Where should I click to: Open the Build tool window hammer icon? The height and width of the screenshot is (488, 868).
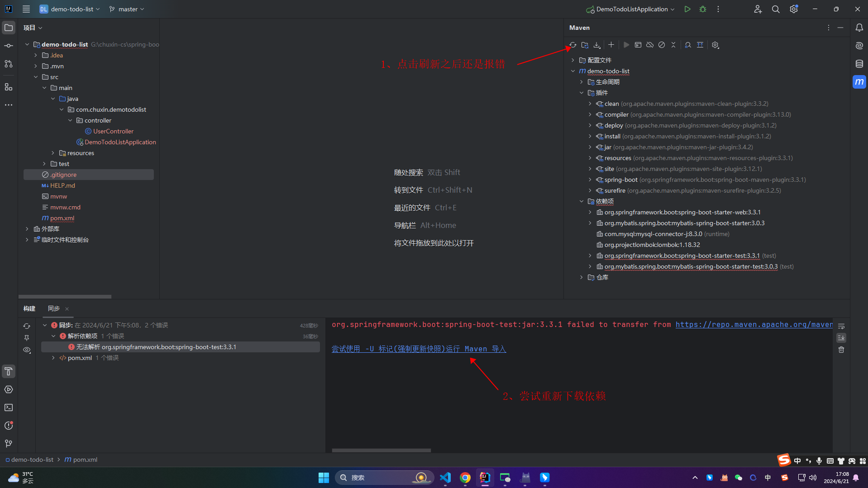[9, 371]
